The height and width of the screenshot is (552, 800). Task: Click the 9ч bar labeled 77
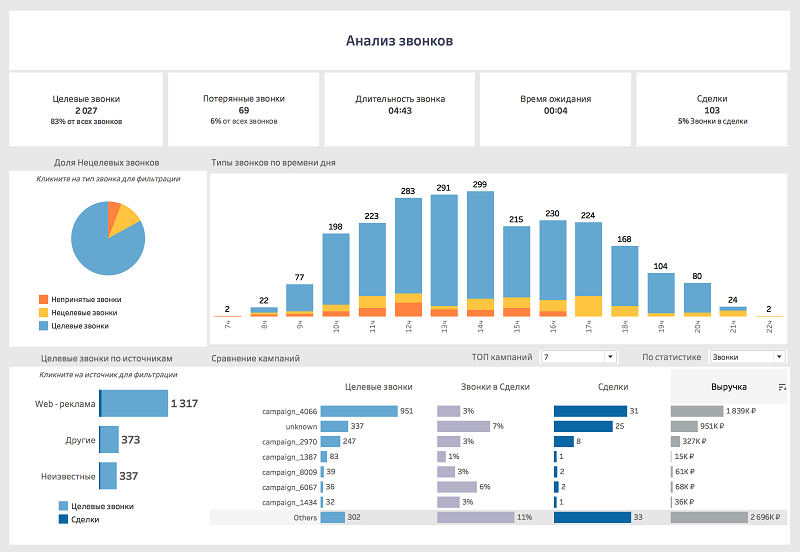[299, 300]
